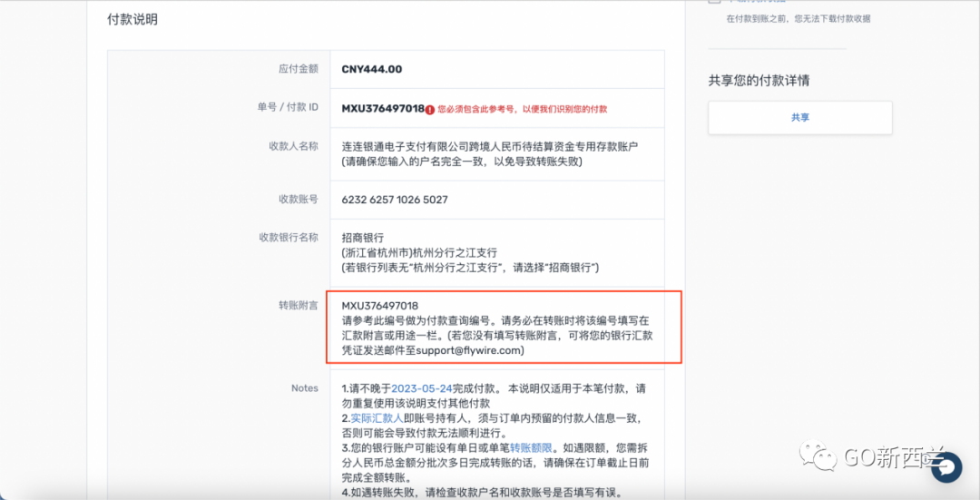
Task: Click the 应付金额 label
Action: click(299, 69)
